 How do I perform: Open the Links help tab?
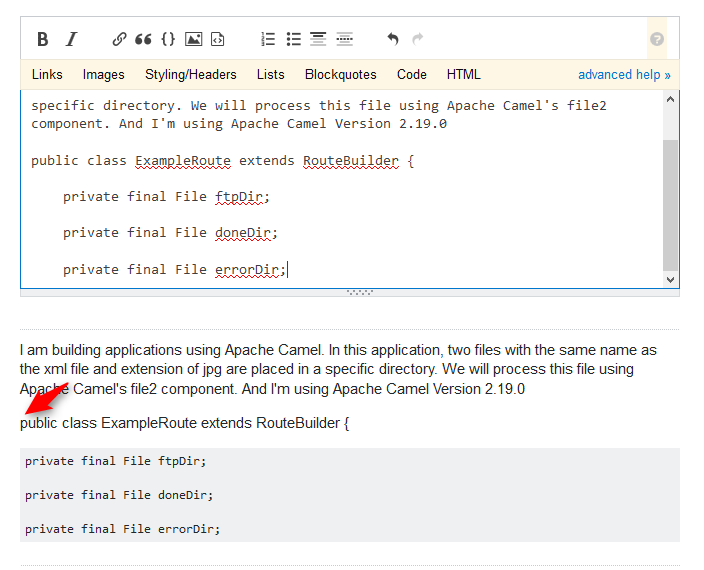(x=47, y=74)
